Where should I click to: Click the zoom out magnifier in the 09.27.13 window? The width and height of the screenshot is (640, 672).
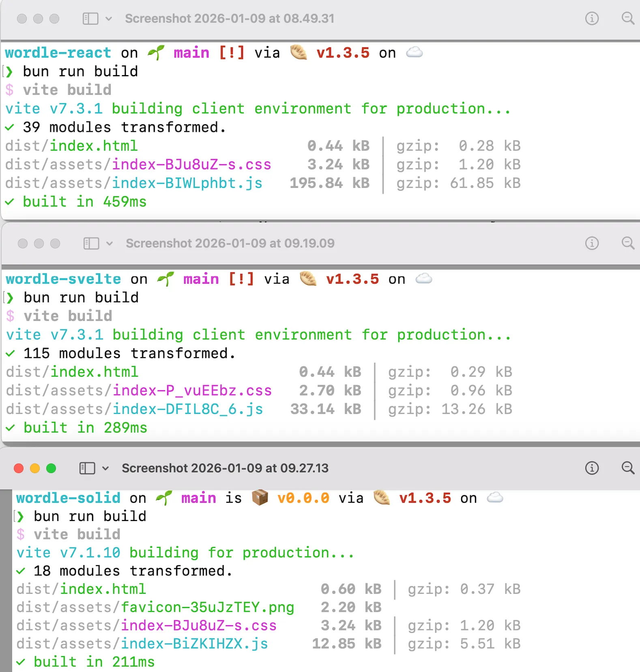[x=627, y=468]
